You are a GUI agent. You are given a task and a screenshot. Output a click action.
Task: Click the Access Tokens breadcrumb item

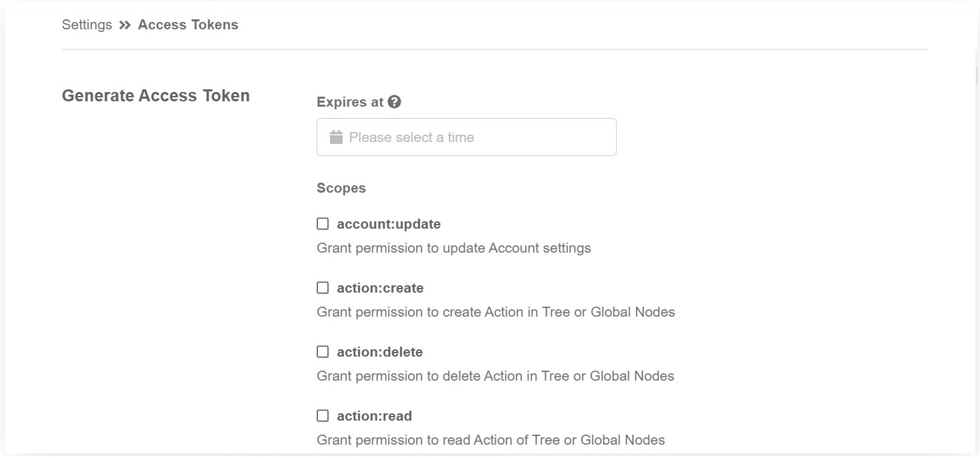click(x=188, y=25)
